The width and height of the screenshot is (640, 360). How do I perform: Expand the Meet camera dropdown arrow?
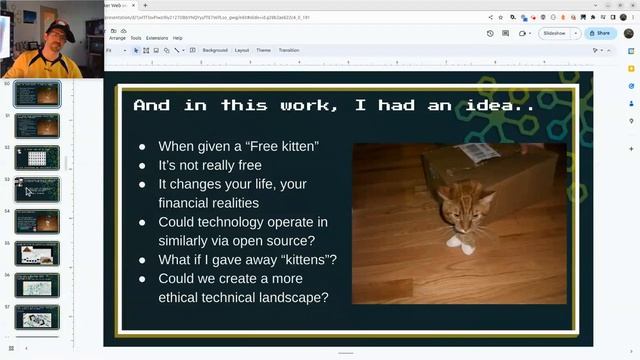pyautogui.click(x=530, y=33)
